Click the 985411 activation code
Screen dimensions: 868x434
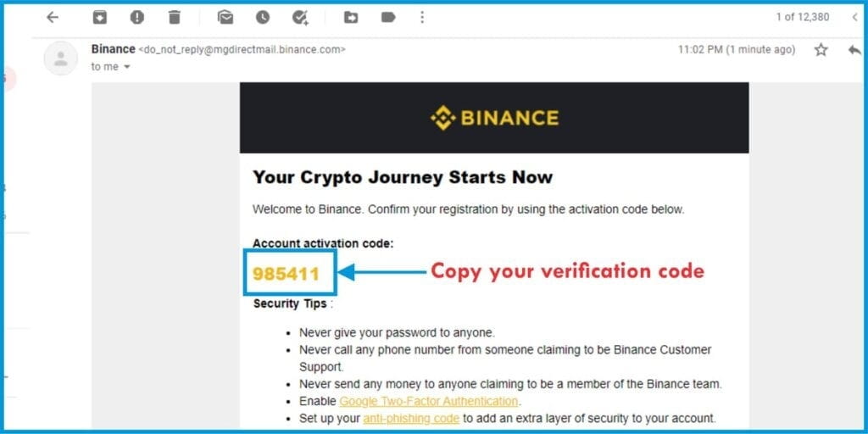tap(287, 274)
